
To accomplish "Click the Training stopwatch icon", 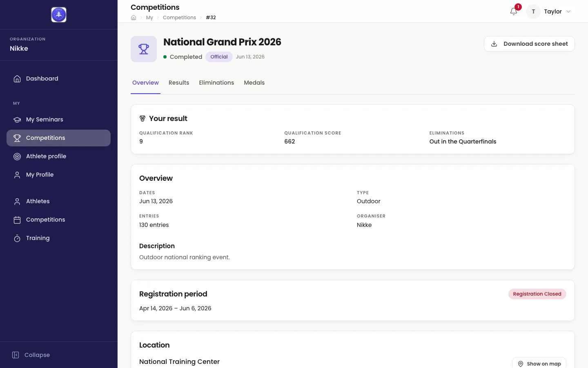I will 17,238.
